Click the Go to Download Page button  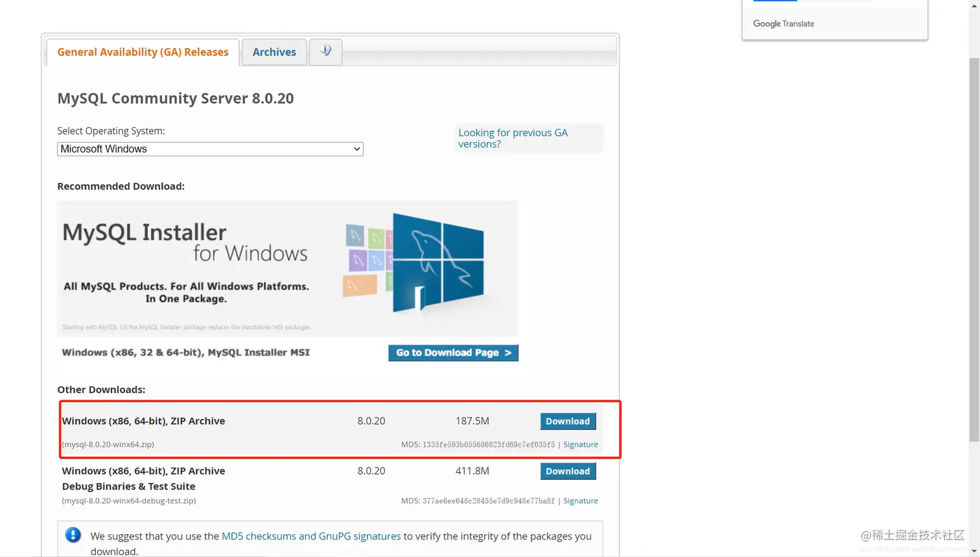pyautogui.click(x=453, y=353)
